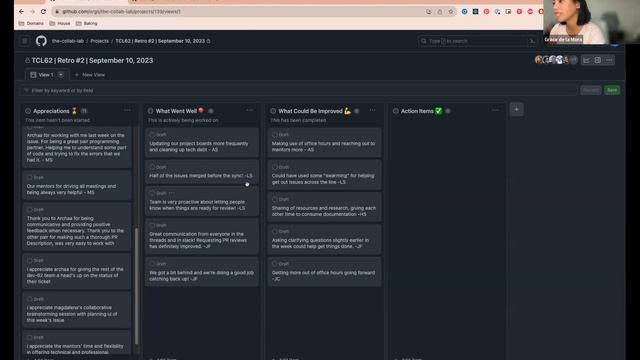Open the Action Items column options menu

[495, 110]
